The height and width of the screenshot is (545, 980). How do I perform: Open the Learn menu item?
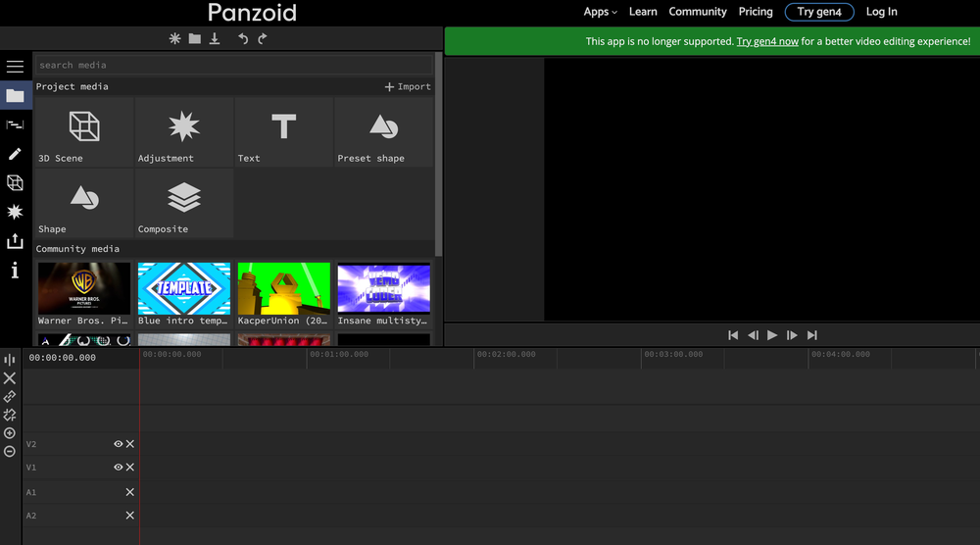[643, 12]
